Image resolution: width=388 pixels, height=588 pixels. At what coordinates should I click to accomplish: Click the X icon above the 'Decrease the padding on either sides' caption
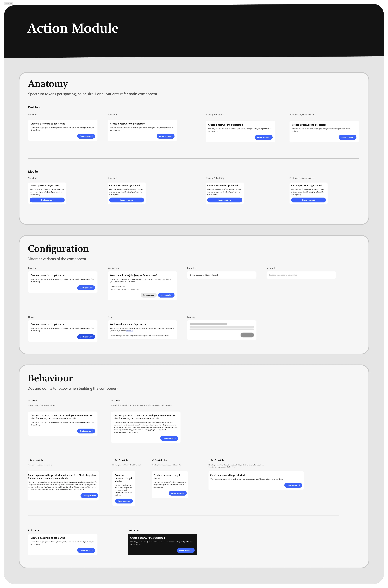point(29,460)
